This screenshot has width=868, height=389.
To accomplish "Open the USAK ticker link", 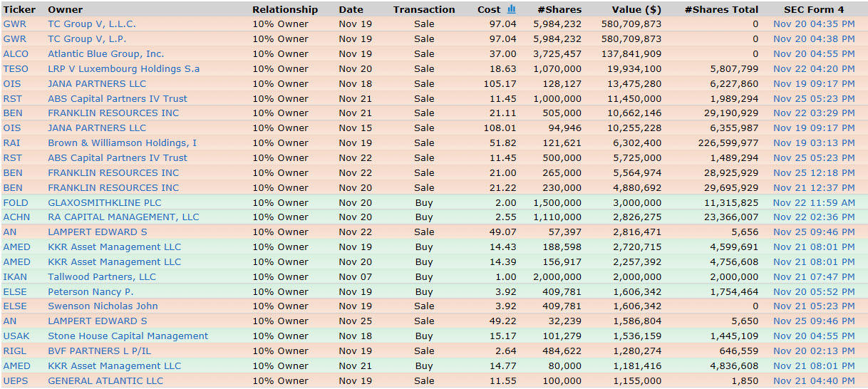I will click(16, 336).
